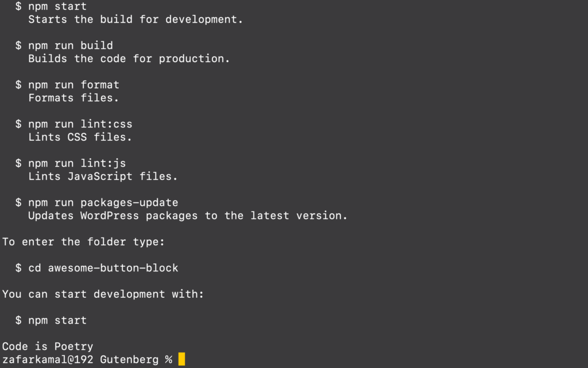588x368 pixels.
Task: Click the "Lints CSS files." description line
Action: 80,137
